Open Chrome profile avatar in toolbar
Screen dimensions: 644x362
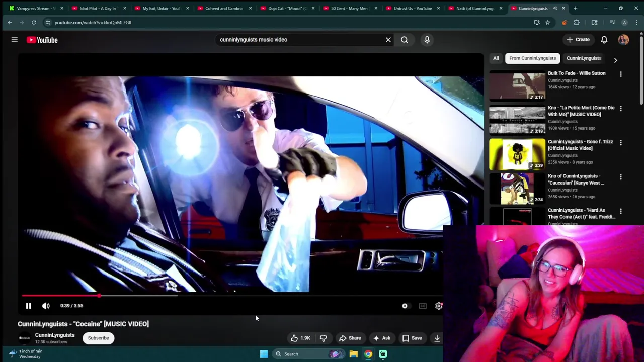coord(624,22)
